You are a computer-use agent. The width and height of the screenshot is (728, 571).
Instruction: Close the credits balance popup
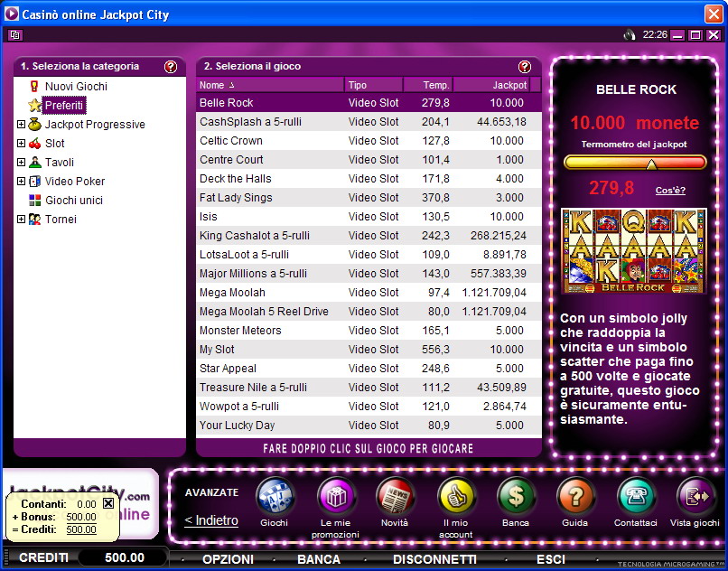click(108, 503)
